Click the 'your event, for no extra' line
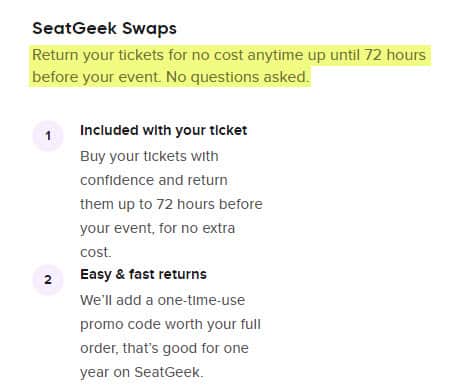 click(x=158, y=228)
